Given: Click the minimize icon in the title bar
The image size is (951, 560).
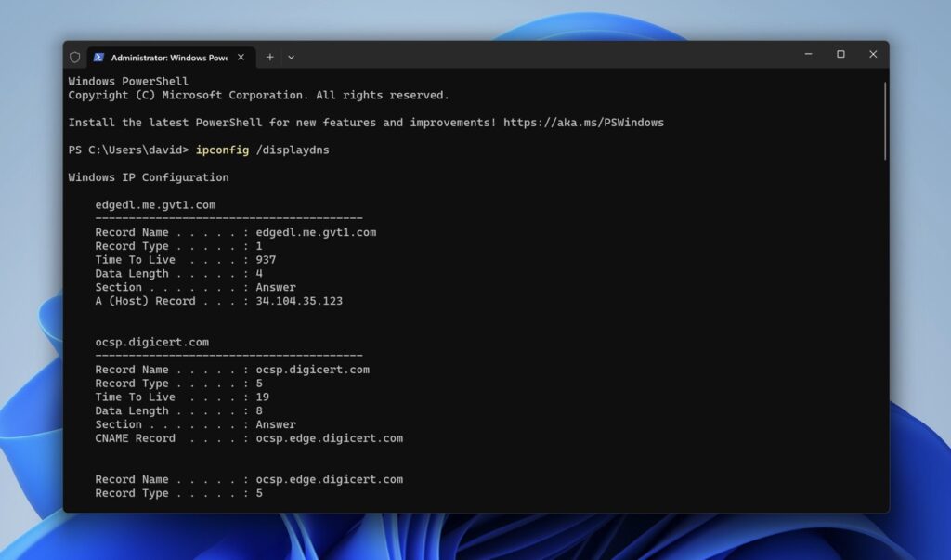Looking at the screenshot, I should 808,54.
